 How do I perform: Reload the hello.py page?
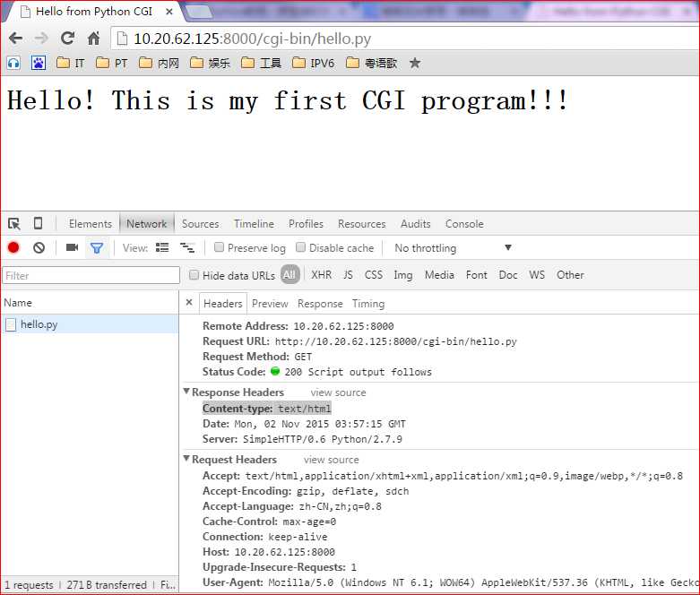[x=67, y=39]
